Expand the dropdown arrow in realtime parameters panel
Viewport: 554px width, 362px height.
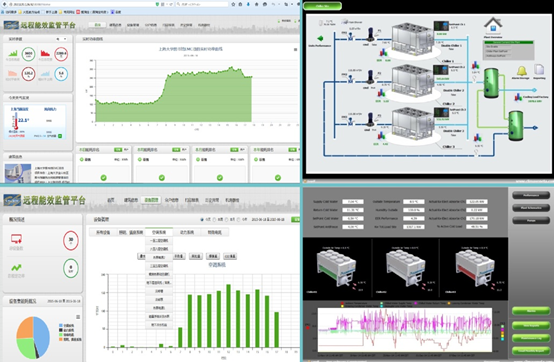pyautogui.click(x=65, y=39)
